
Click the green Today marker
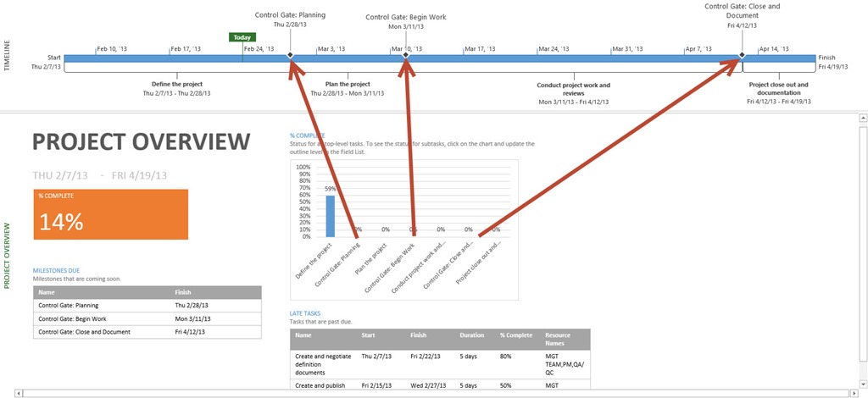242,37
